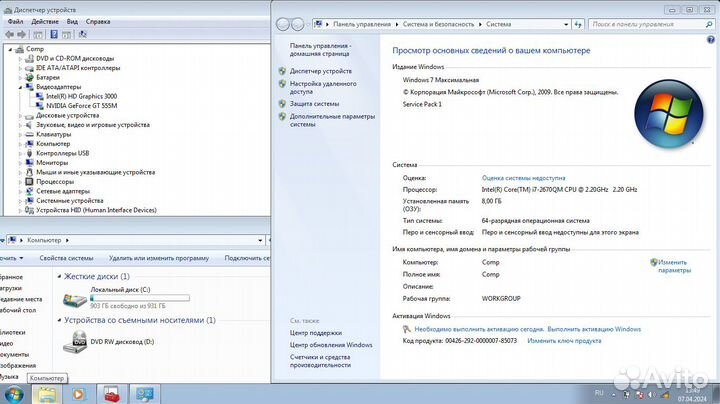Open the Справка menu in Device Manager

point(98,22)
